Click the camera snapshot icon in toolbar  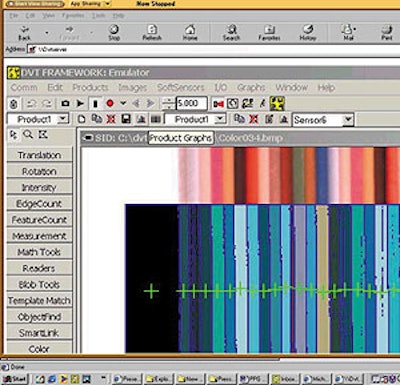point(65,104)
